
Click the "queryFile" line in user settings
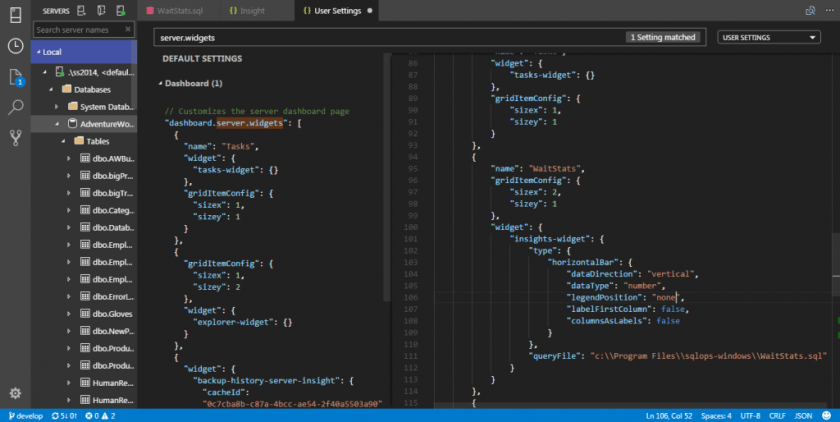click(x=677, y=356)
